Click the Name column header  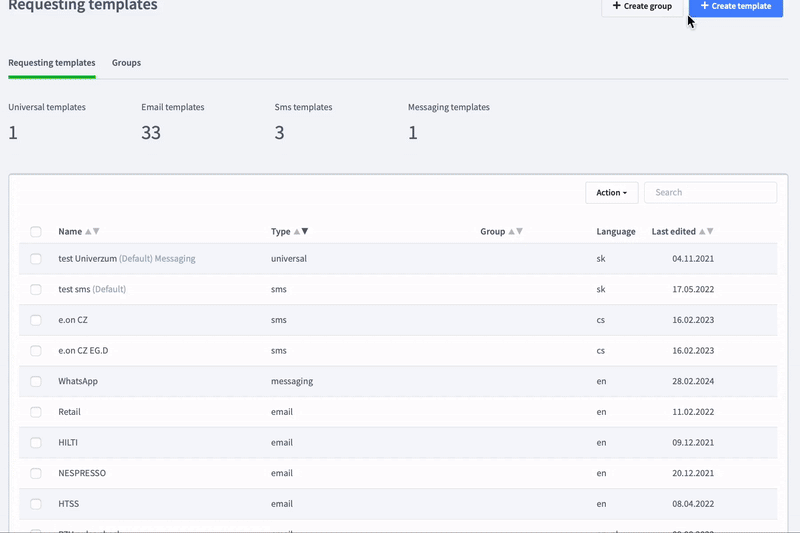coord(70,232)
